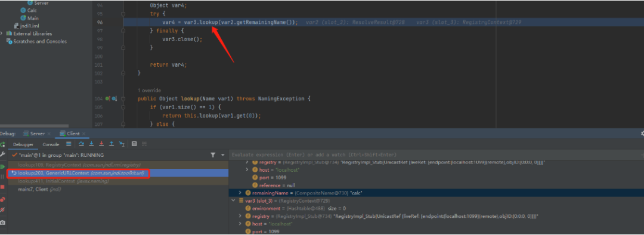Expand the upper registry RegistryImpl_Stub node
Viewport: 644px width, 235px height.
[247, 162]
